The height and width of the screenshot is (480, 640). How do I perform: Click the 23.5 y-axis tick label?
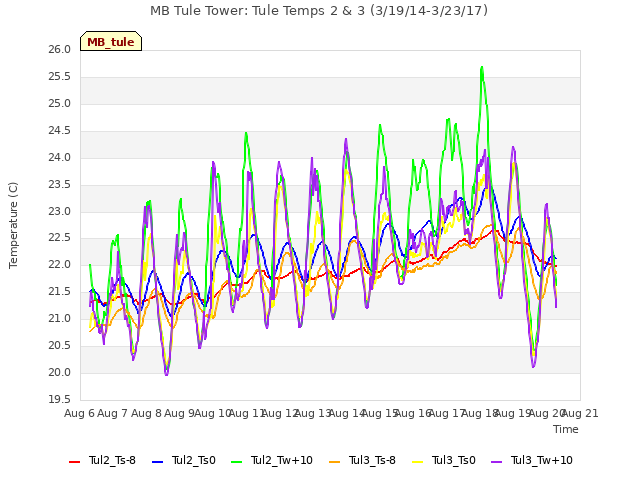(x=60, y=184)
